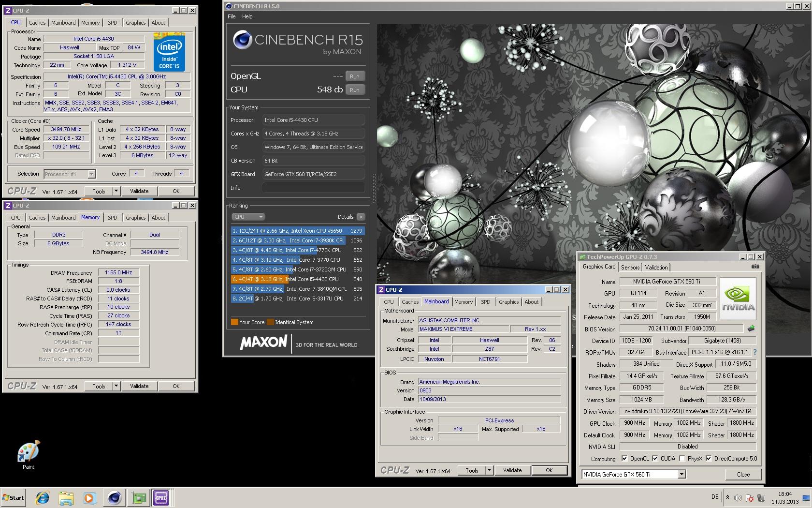The image size is (812, 508).
Task: Click the Bus Interface question mark icon
Action: [755, 352]
